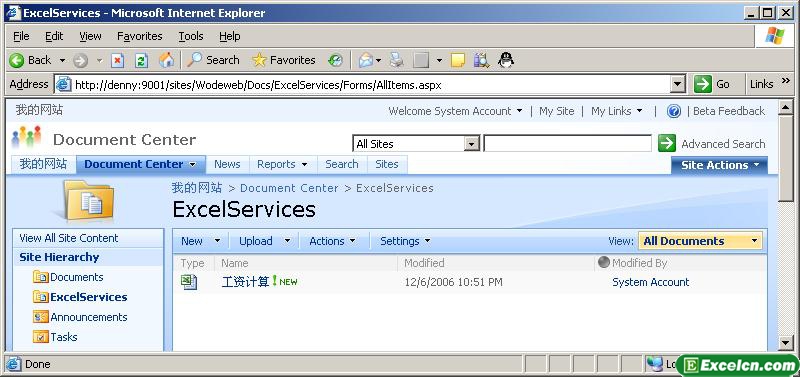Screen dimensions: 800x377
Task: Expand the address bar URL dropdown
Action: click(678, 85)
